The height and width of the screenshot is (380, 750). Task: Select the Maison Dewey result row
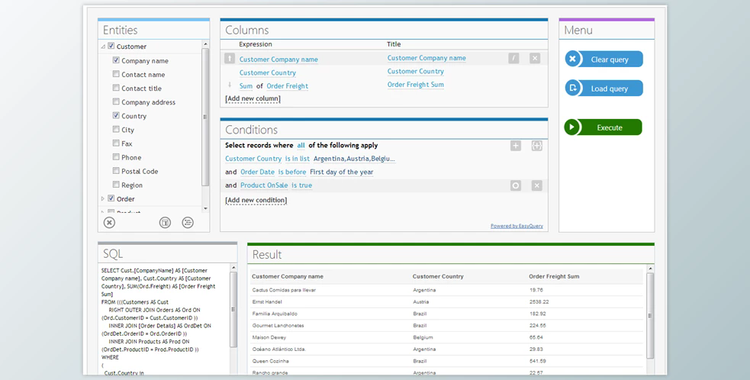447,337
